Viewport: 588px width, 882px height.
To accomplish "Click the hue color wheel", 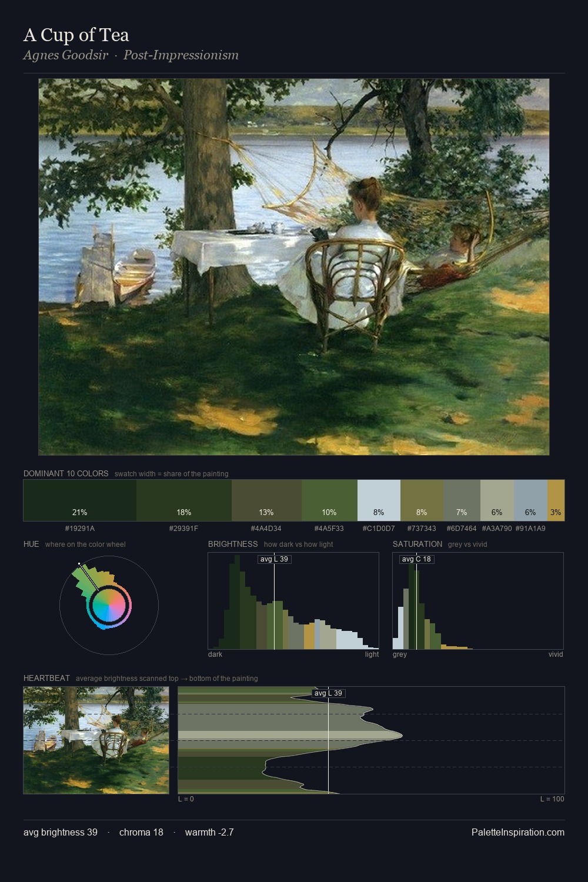I will click(x=109, y=605).
